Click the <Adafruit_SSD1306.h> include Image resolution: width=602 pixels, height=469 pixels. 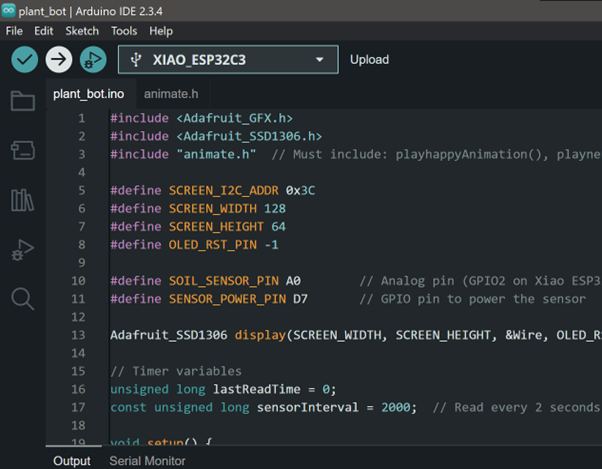tap(249, 136)
